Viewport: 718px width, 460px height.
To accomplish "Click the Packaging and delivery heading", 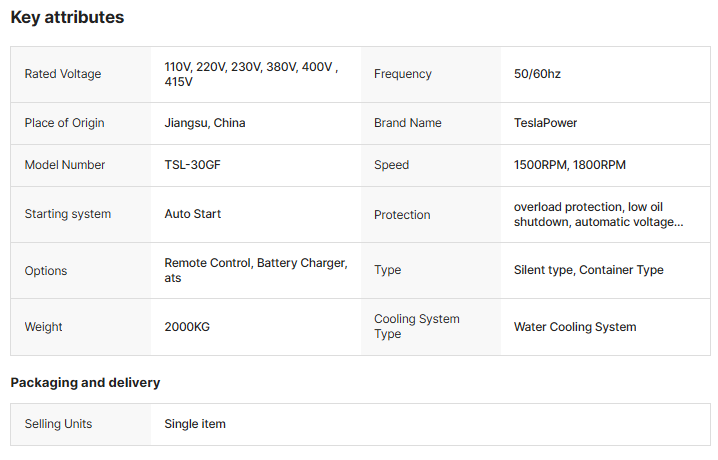I will 85,383.
